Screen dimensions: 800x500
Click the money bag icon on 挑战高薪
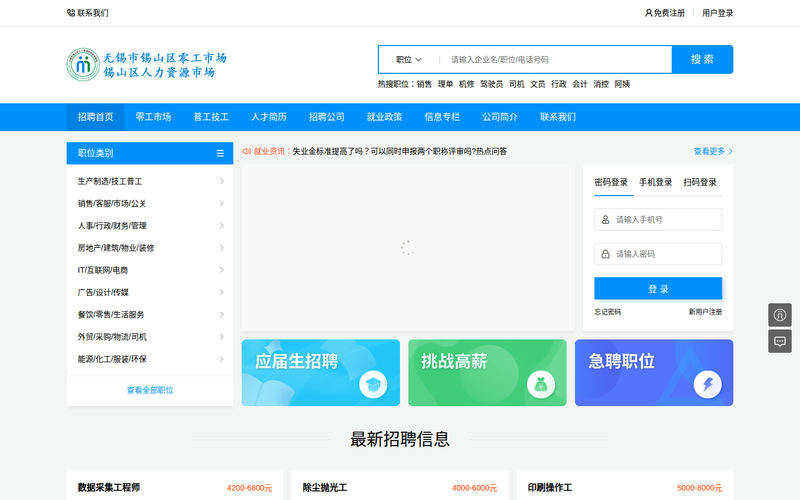pos(540,384)
